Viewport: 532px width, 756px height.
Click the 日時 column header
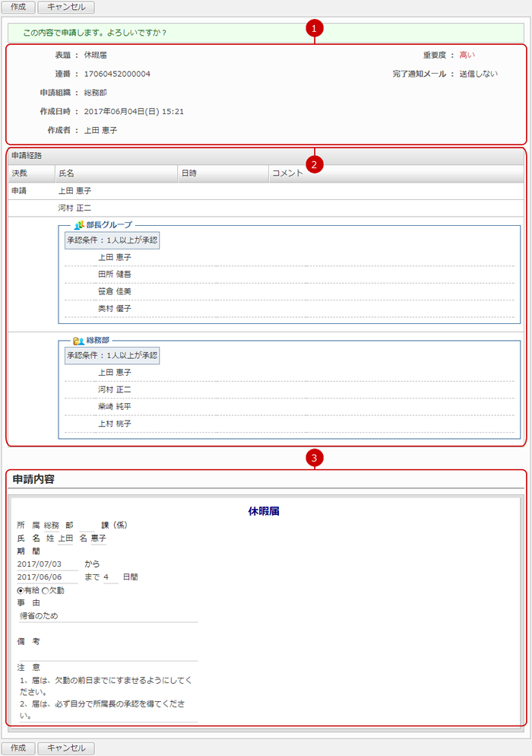[223, 173]
